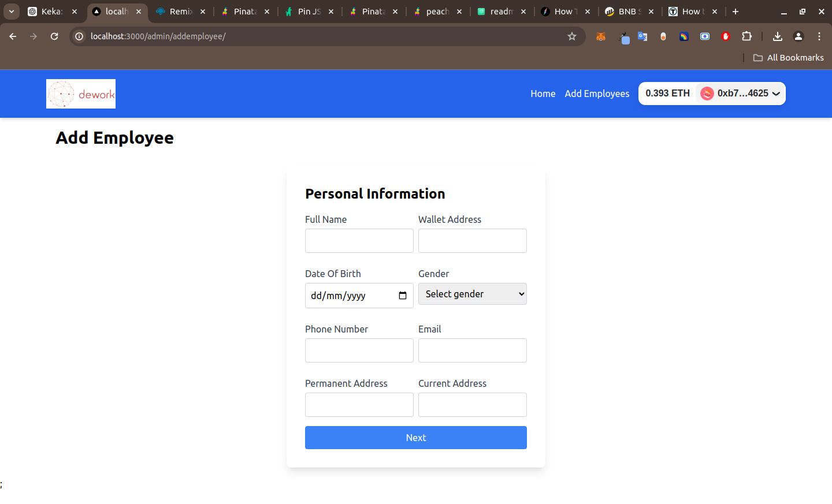Open the color picker eyedropper extension
The width and height of the screenshot is (832, 504).
point(624,38)
